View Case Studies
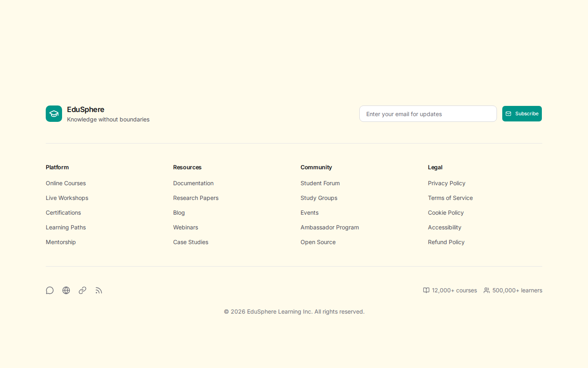Screen dimensions: 588x368 [x=191, y=242]
